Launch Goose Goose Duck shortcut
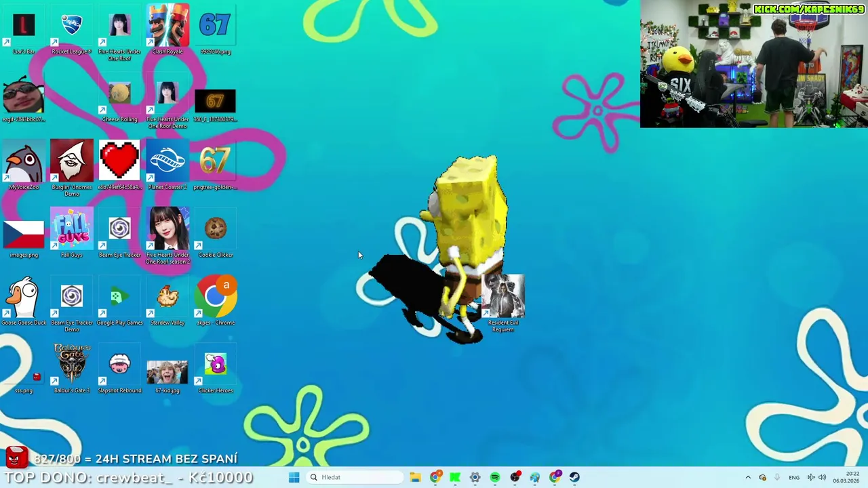The height and width of the screenshot is (488, 868). click(24, 302)
